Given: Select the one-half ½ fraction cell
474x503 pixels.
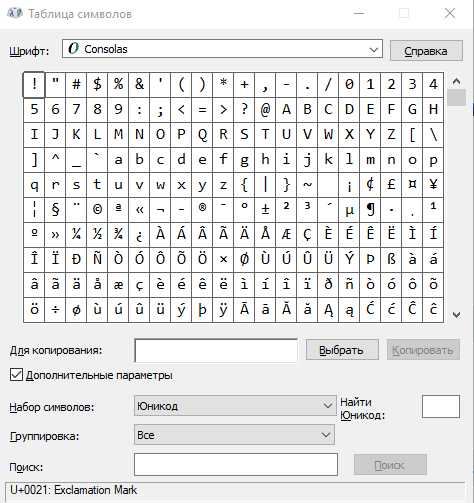Looking at the screenshot, I should 97,235.
